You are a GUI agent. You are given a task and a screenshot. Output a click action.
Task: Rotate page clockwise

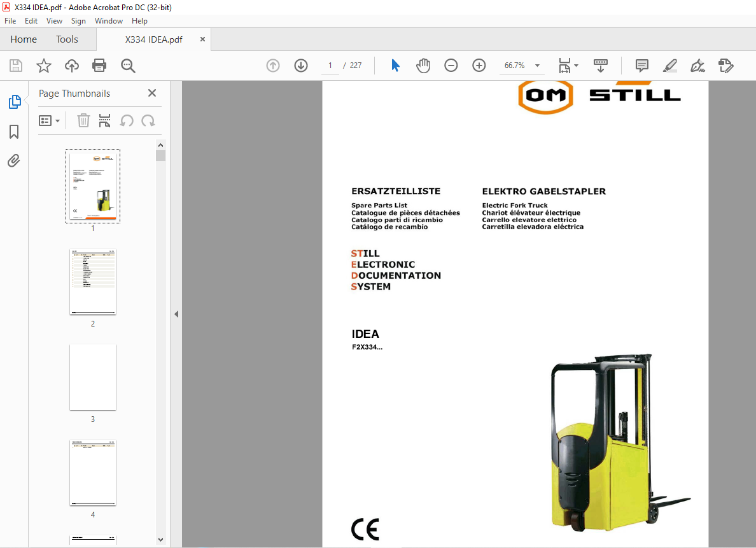[148, 120]
